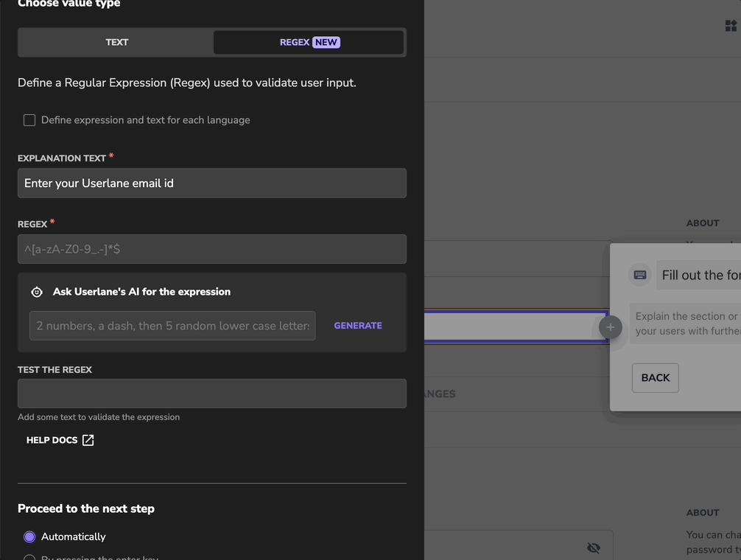The image size is (741, 560).
Task: Click the 'Explain the section' description area
Action: (x=686, y=323)
